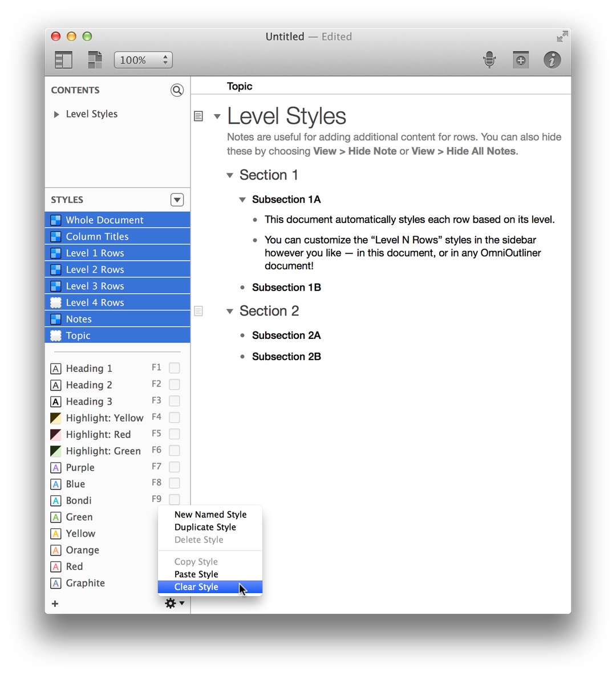This screenshot has height=676, width=616.
Task: Click the note icon beside Section 2
Action: point(198,311)
